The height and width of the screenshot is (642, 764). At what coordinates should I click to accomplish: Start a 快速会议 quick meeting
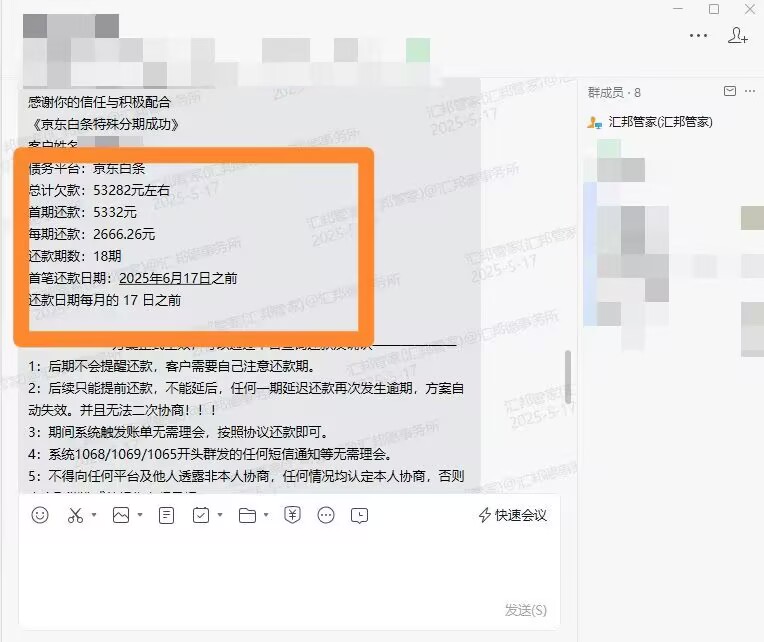pos(513,515)
